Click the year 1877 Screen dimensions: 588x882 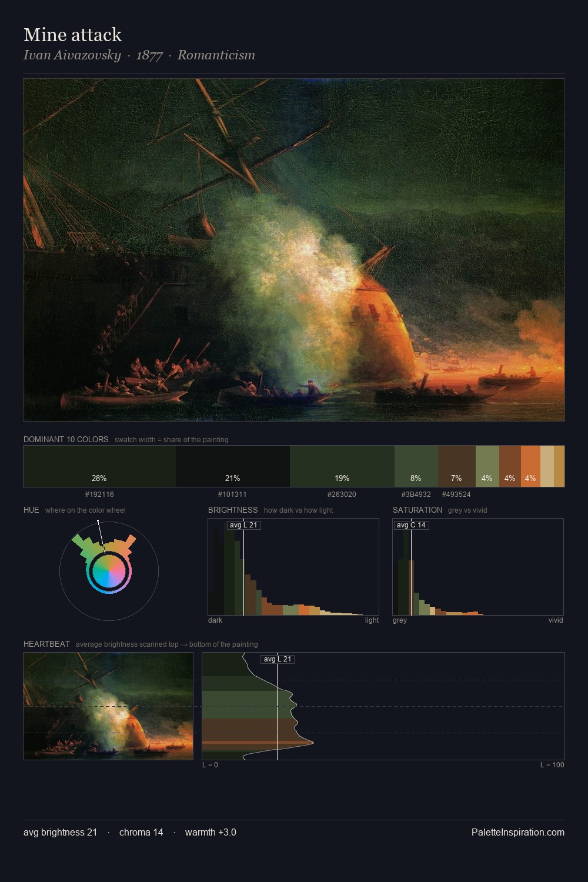(149, 55)
